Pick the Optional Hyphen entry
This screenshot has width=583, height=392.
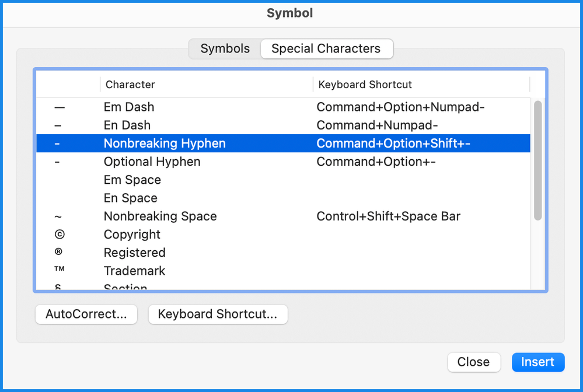tap(152, 162)
